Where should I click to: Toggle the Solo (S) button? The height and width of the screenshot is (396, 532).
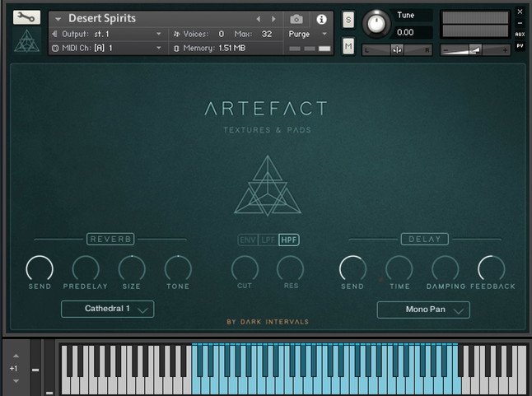[x=348, y=19]
